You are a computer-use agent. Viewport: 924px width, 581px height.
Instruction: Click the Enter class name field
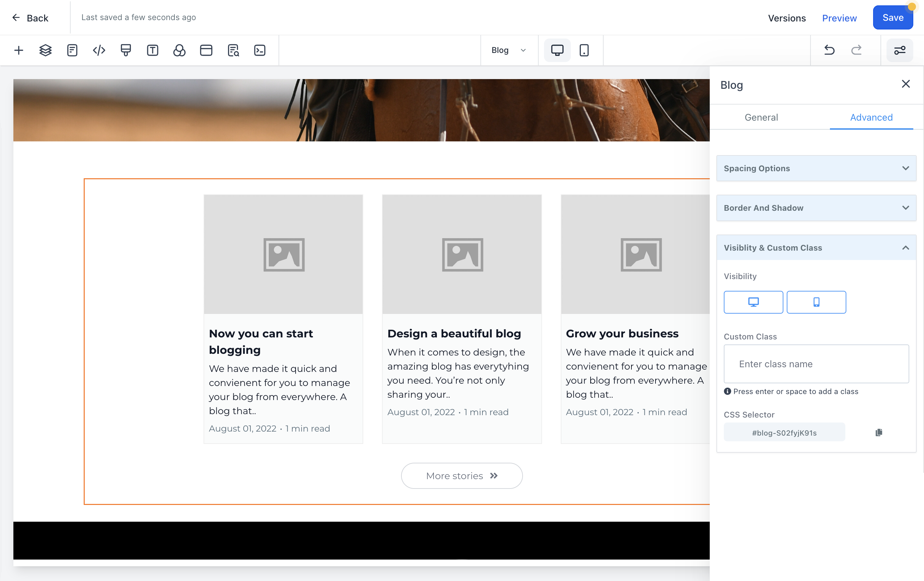(816, 364)
